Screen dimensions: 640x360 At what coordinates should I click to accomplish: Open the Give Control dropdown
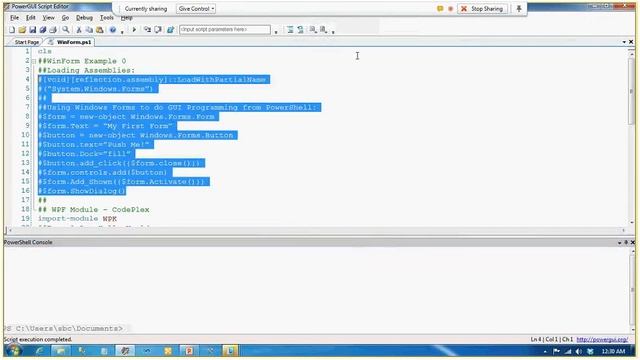196,9
